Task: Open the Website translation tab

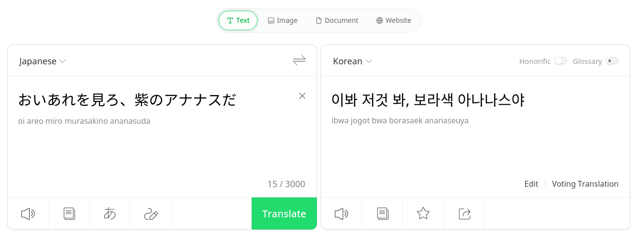Action: 394,20
